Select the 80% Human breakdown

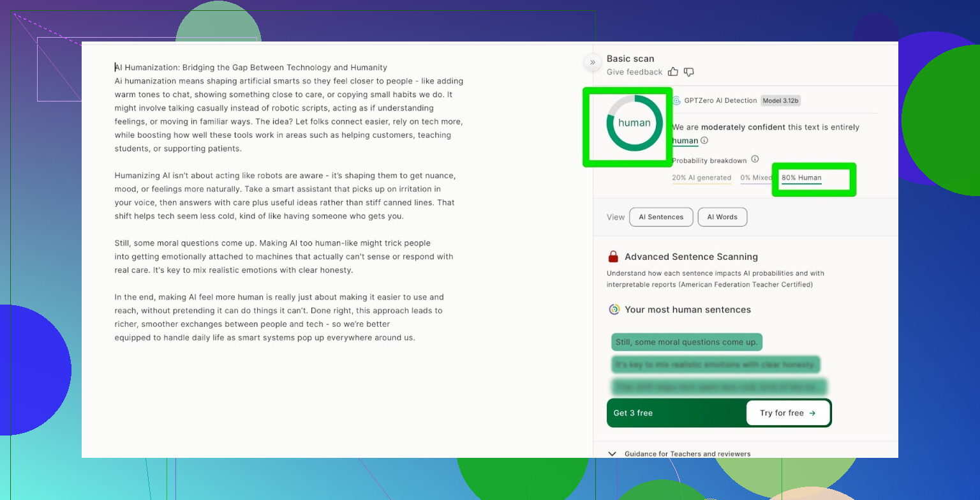801,178
